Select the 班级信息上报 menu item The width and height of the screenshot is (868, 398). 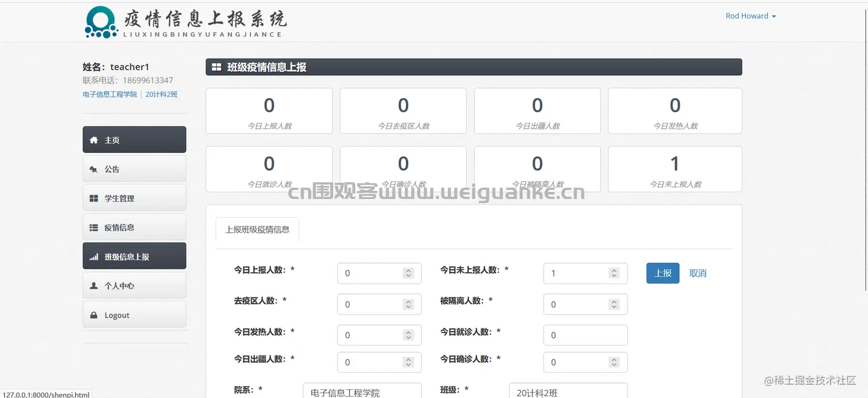(134, 256)
